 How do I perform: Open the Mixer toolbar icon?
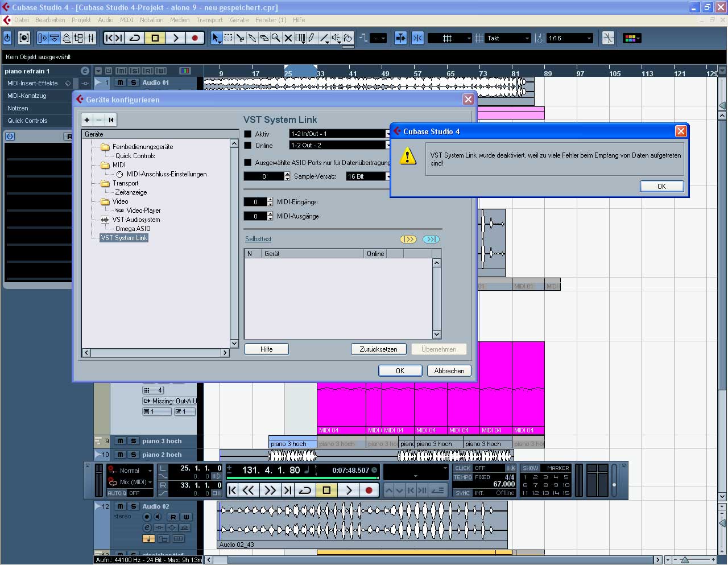(90, 38)
